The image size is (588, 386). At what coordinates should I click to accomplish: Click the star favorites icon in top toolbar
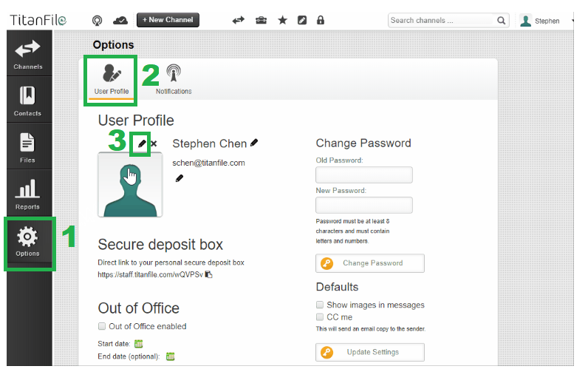(x=283, y=20)
